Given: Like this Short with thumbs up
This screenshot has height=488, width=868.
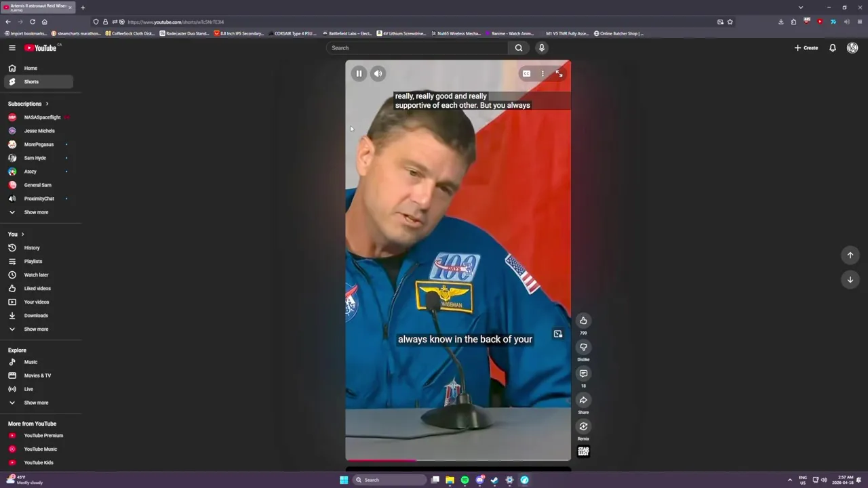Looking at the screenshot, I should [x=583, y=321].
